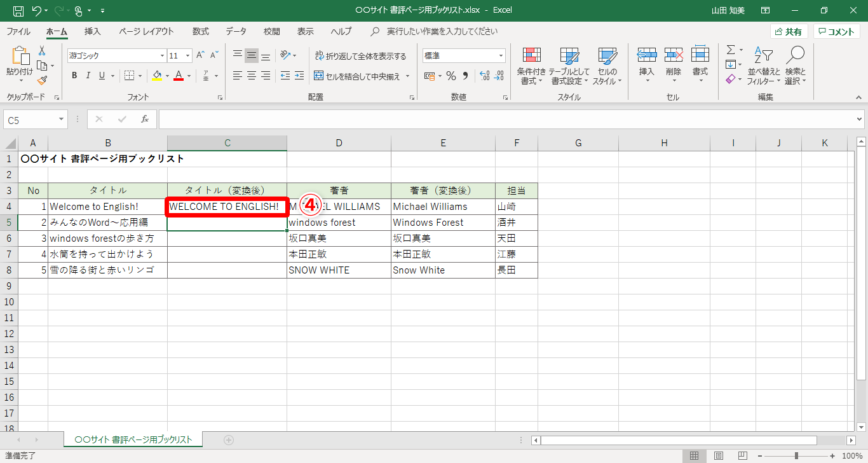This screenshot has height=463, width=868.
Task: Open Conditional Formatting (条件付き書式)
Action: (531, 66)
